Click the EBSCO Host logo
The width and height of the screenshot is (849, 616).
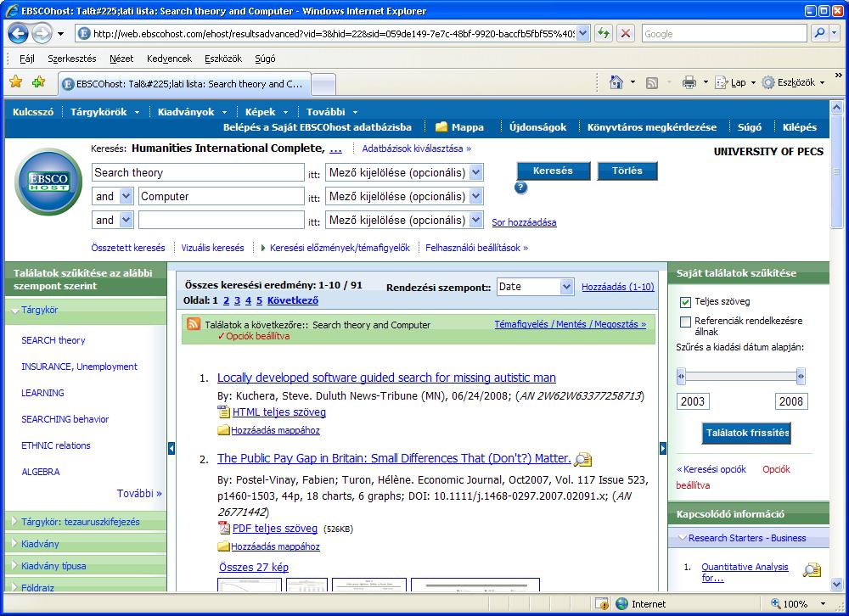[x=48, y=182]
